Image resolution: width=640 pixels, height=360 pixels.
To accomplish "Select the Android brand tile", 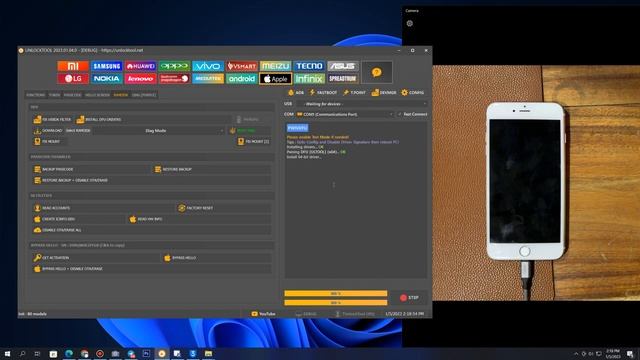I will pyautogui.click(x=242, y=78).
